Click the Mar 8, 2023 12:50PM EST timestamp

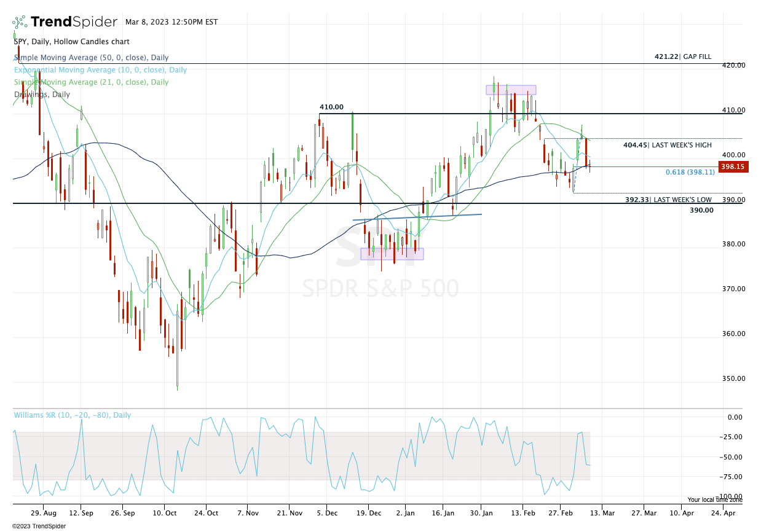click(x=172, y=22)
